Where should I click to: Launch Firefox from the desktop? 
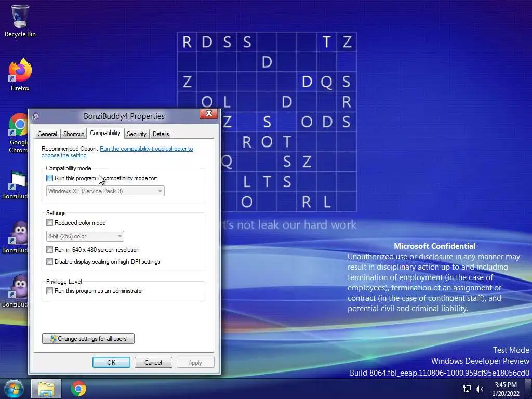pos(20,75)
